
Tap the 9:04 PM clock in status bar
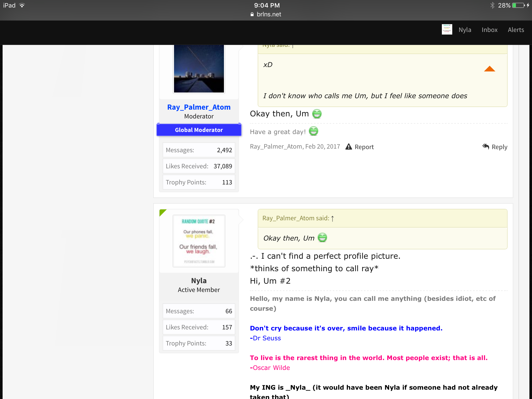(267, 5)
